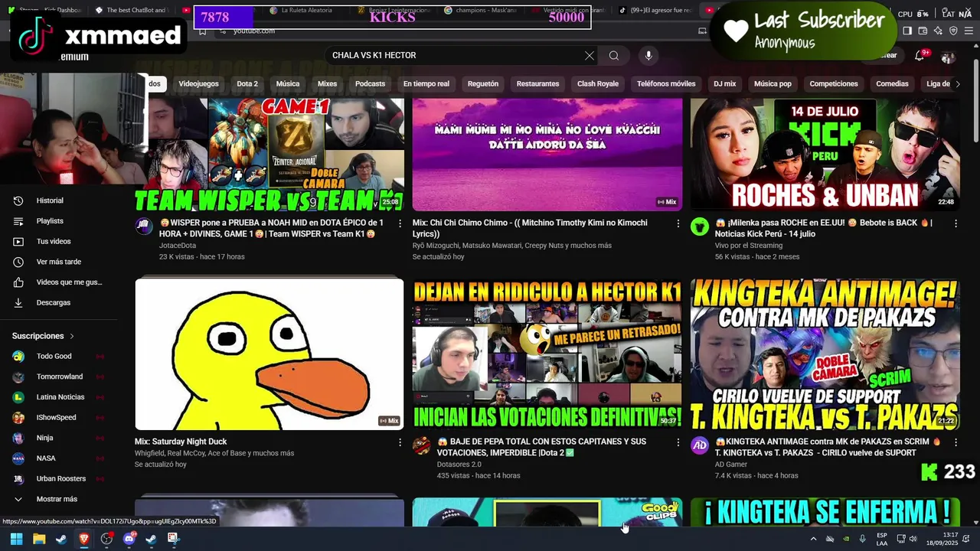Open the Ver más tarde list

click(x=58, y=262)
